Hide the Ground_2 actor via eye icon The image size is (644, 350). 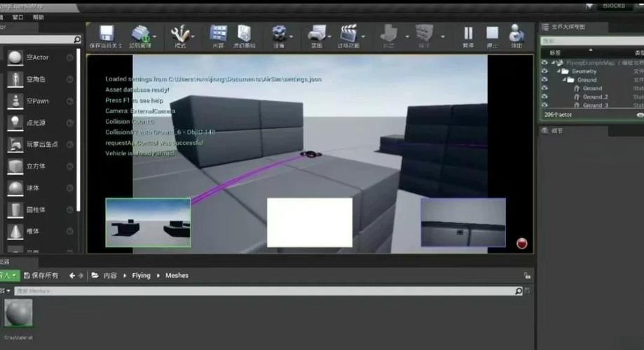(x=544, y=97)
